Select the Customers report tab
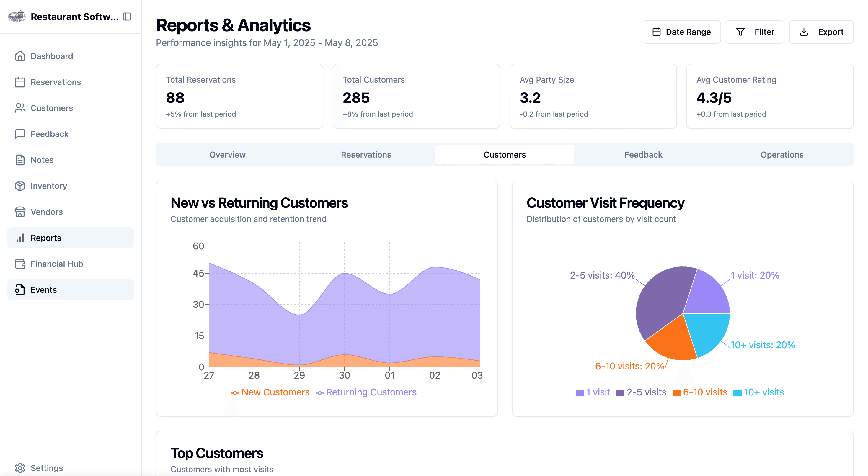The width and height of the screenshot is (868, 476). (505, 155)
